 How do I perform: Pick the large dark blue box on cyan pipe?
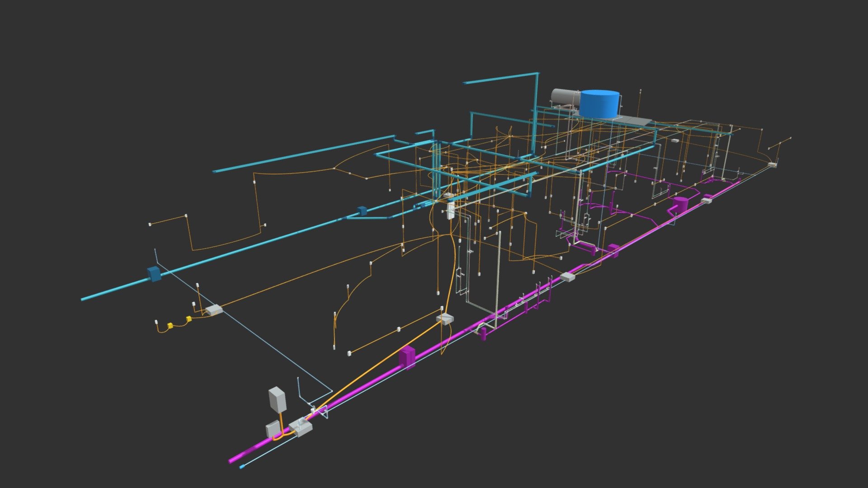154,274
